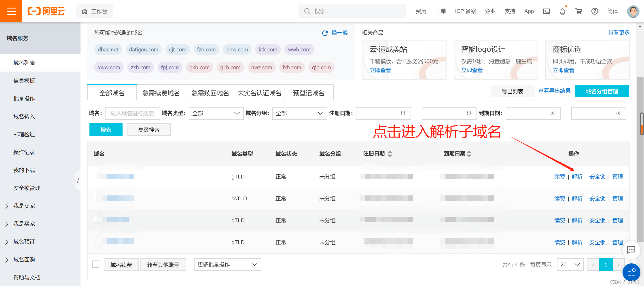
Task: Select 信息模板 in the sidebar menu
Action: (x=24, y=81)
